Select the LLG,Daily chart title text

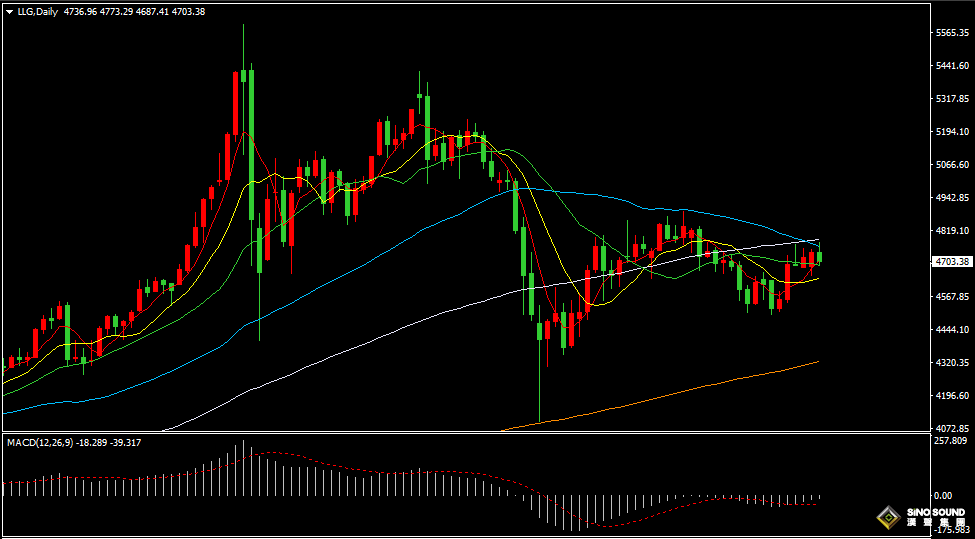37,11
